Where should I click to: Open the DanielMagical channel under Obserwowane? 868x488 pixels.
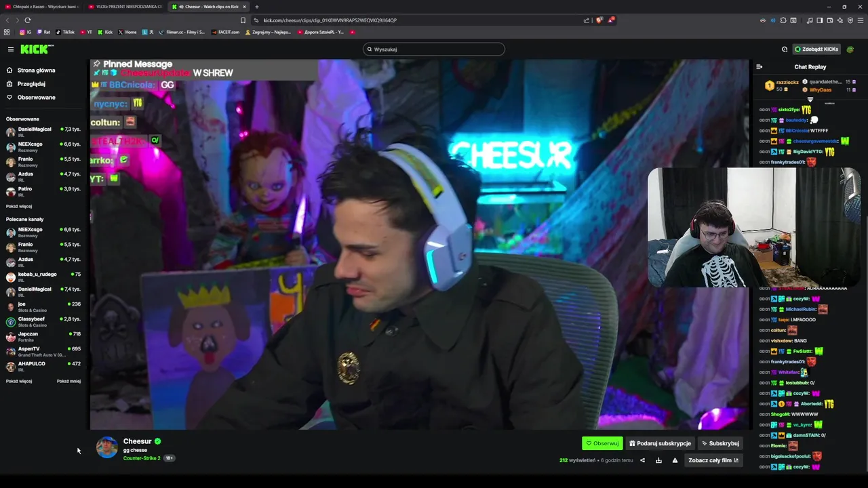(43, 131)
